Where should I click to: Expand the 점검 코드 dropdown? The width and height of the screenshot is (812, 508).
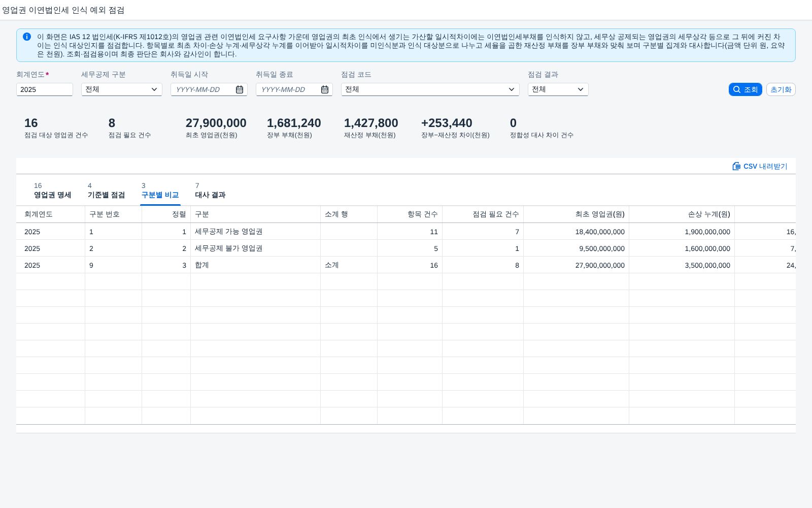512,89
